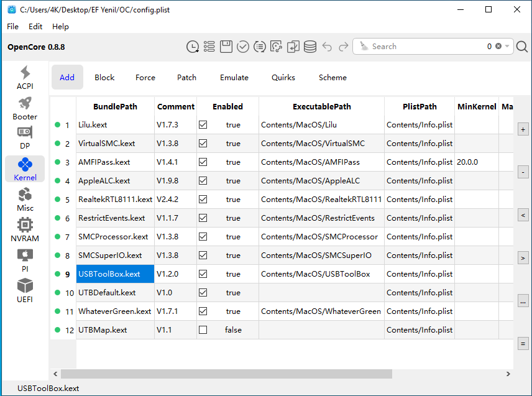Viewport: 532px width, 396px height.
Task: Select Contents/MacOS/SMCProcessor cell
Action: (x=322, y=236)
